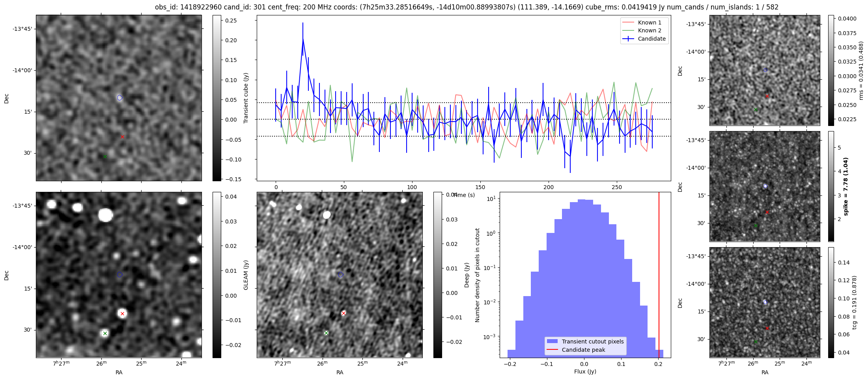The width and height of the screenshot is (868, 379).
Task: Click the tallest blue peak in the light curve
Action: [303, 39]
